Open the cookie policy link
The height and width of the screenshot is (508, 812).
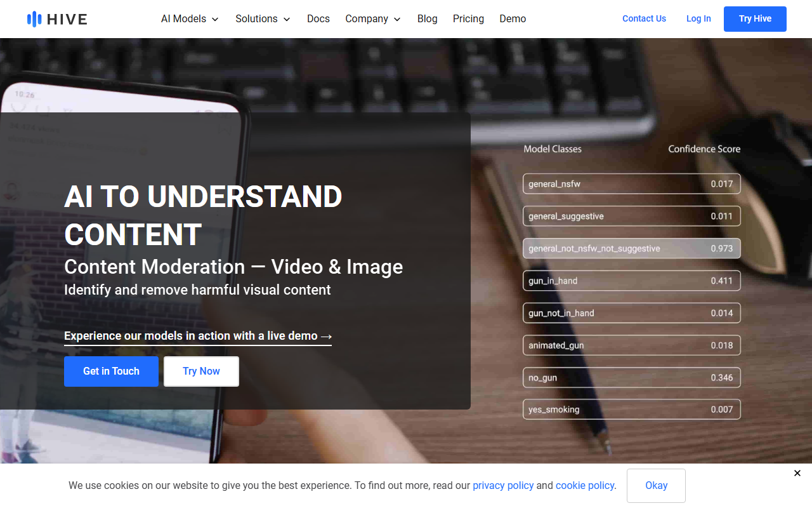point(585,485)
